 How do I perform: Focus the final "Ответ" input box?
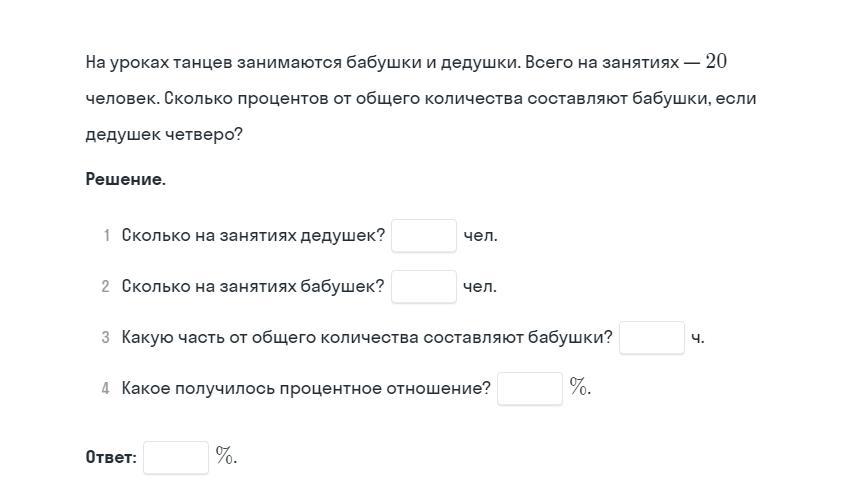coord(176,458)
